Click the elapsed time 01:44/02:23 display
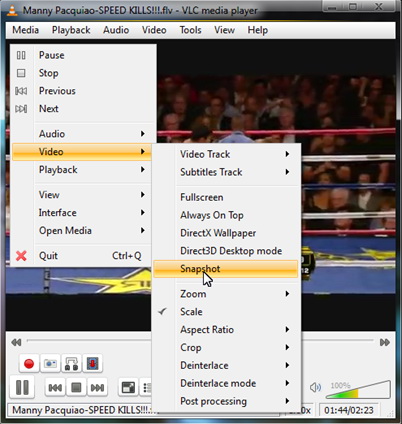Screen dimensions: 402x424 coord(349,410)
